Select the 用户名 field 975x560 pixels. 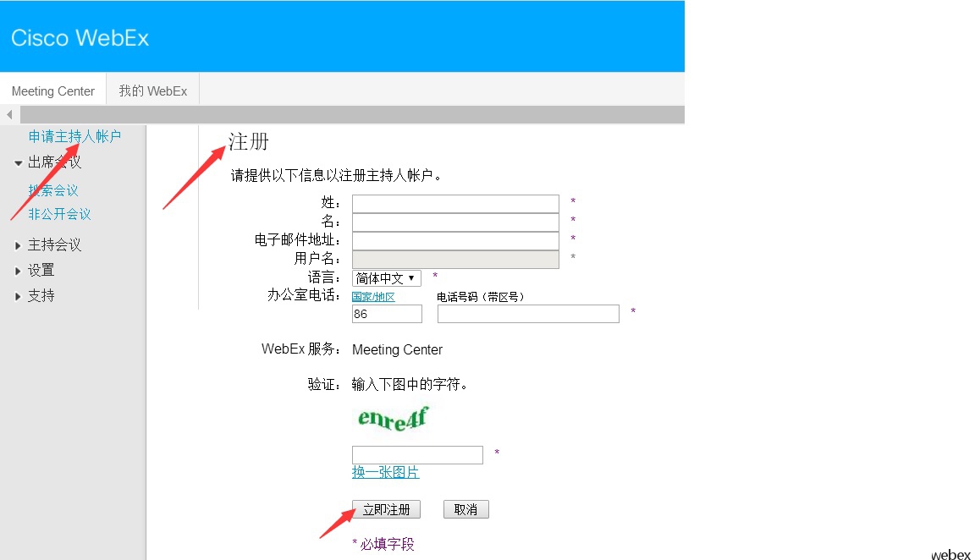(x=455, y=260)
